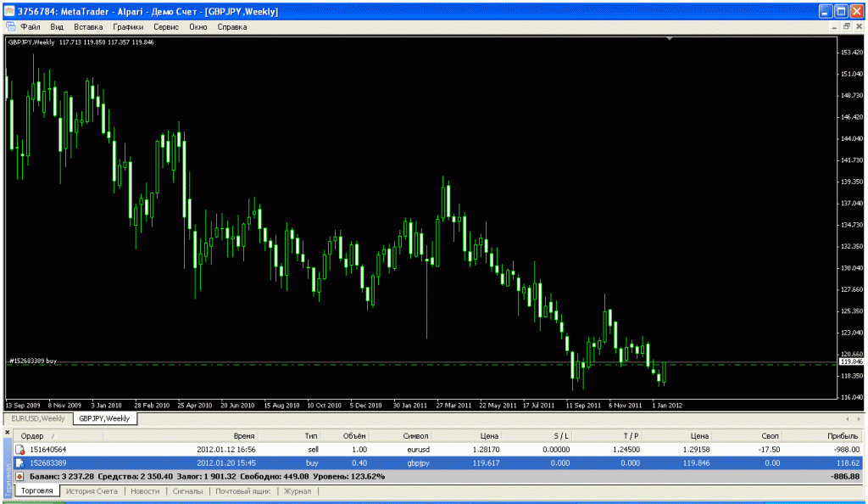
Task: Click the chart document icon beside Файл
Action: coord(11,27)
